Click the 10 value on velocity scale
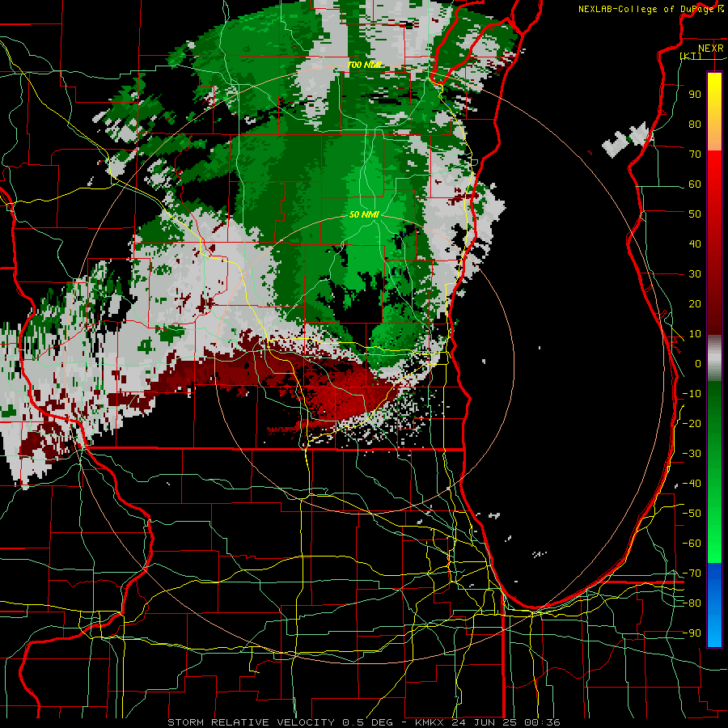The width and height of the screenshot is (728, 728). tap(695, 334)
